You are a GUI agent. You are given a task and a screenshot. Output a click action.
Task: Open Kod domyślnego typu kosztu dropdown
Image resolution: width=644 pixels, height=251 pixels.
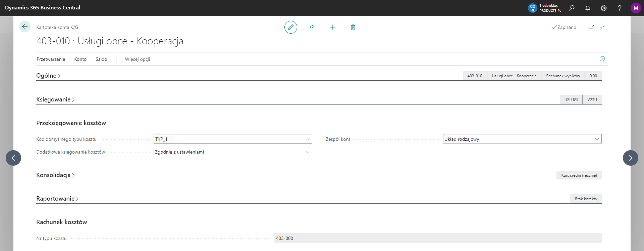point(307,139)
